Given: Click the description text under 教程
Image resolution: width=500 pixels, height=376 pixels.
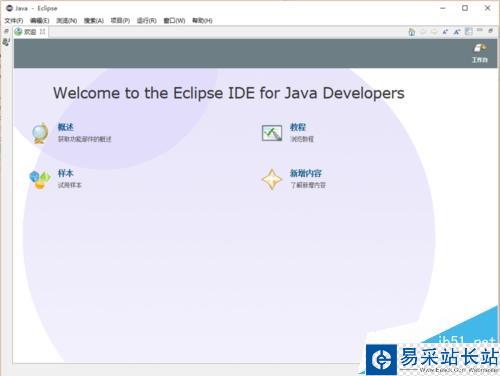Looking at the screenshot, I should click(302, 139).
